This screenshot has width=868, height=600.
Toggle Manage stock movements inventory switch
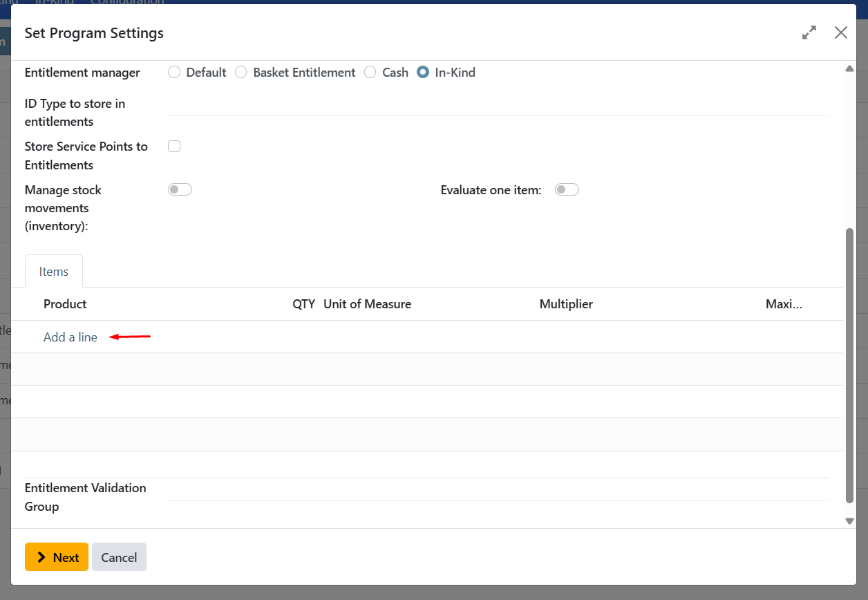(180, 189)
